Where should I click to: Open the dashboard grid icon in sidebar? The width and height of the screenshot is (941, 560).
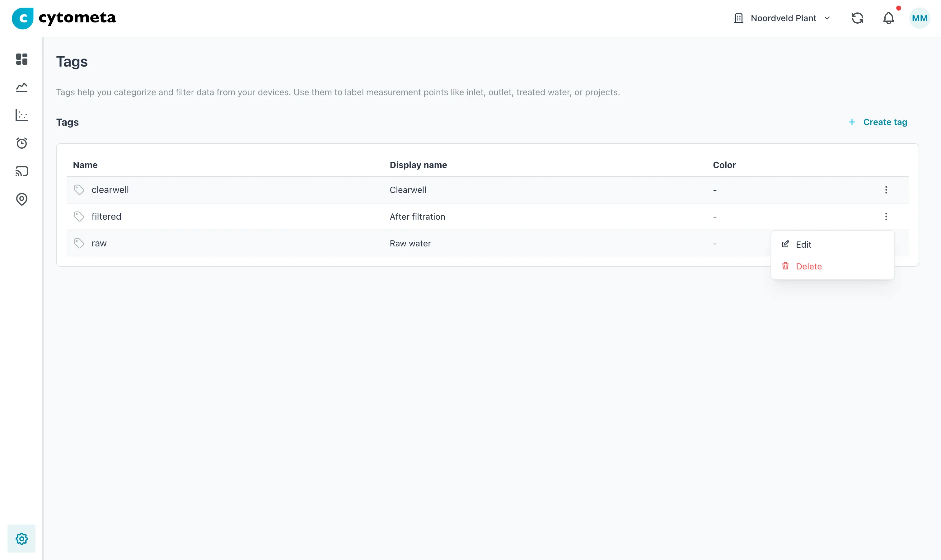(x=21, y=59)
